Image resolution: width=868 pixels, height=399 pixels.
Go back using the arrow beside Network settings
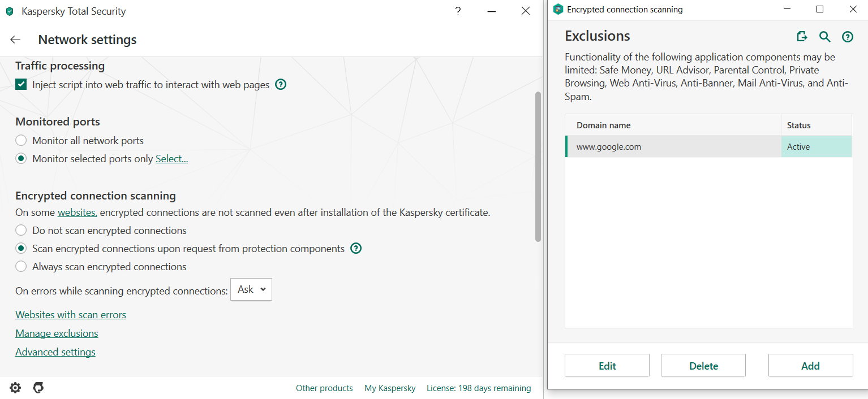15,40
